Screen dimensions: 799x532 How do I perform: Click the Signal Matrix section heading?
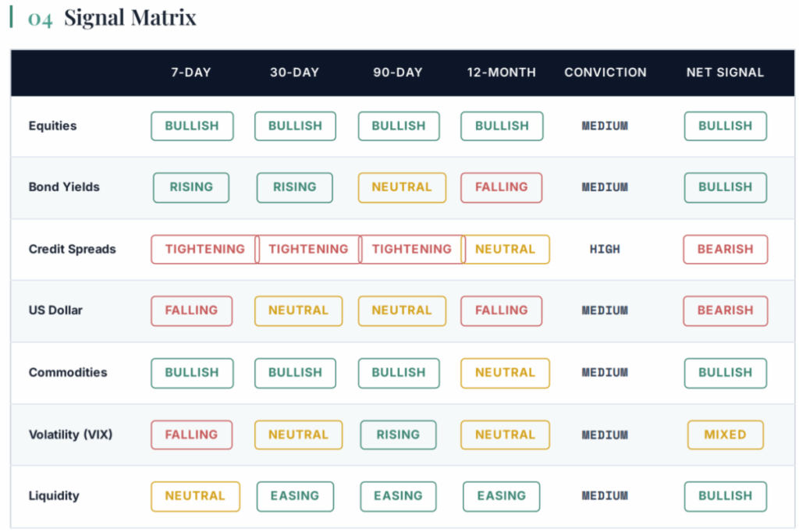pyautogui.click(x=130, y=18)
